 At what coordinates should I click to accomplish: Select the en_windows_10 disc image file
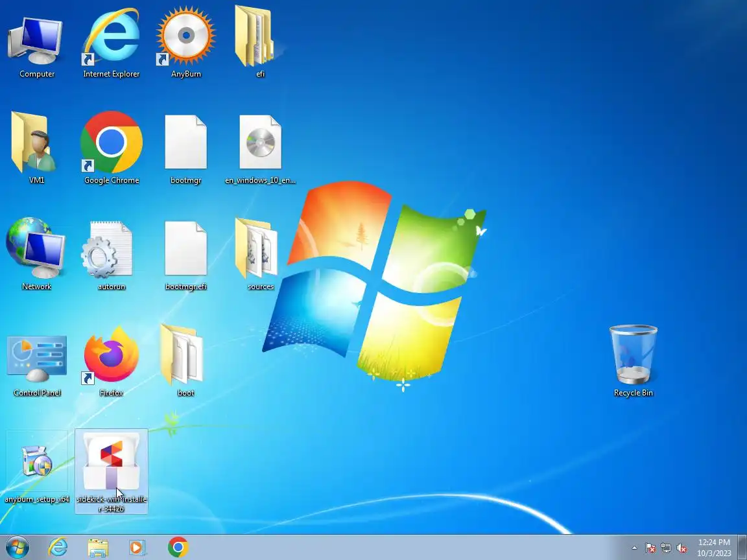coord(260,148)
